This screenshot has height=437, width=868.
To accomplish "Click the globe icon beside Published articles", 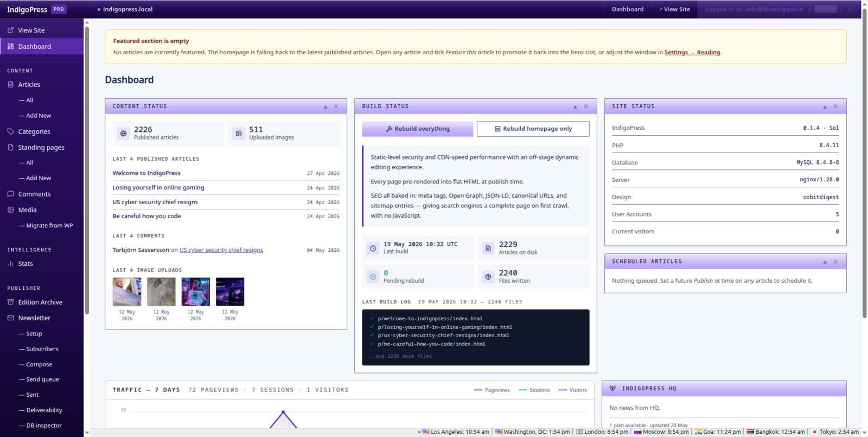I will click(x=123, y=133).
